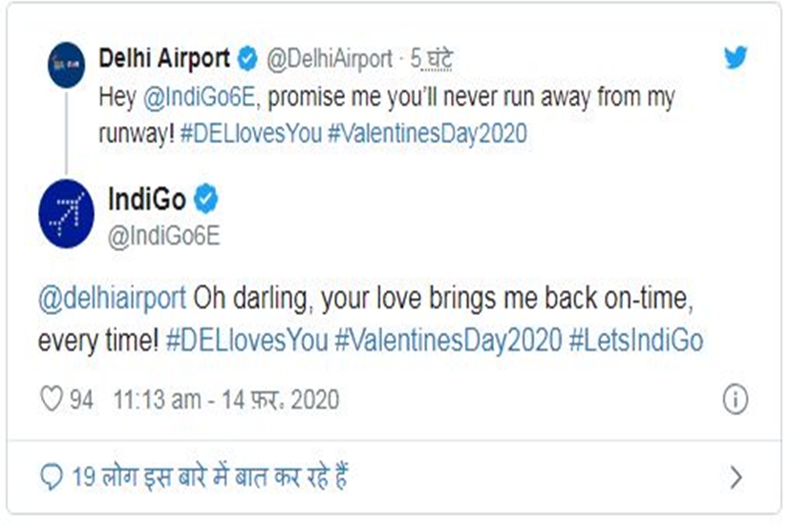
Task: Open the #ValentinesDay2020 hashtag in IndiGo's reply
Action: click(x=448, y=341)
